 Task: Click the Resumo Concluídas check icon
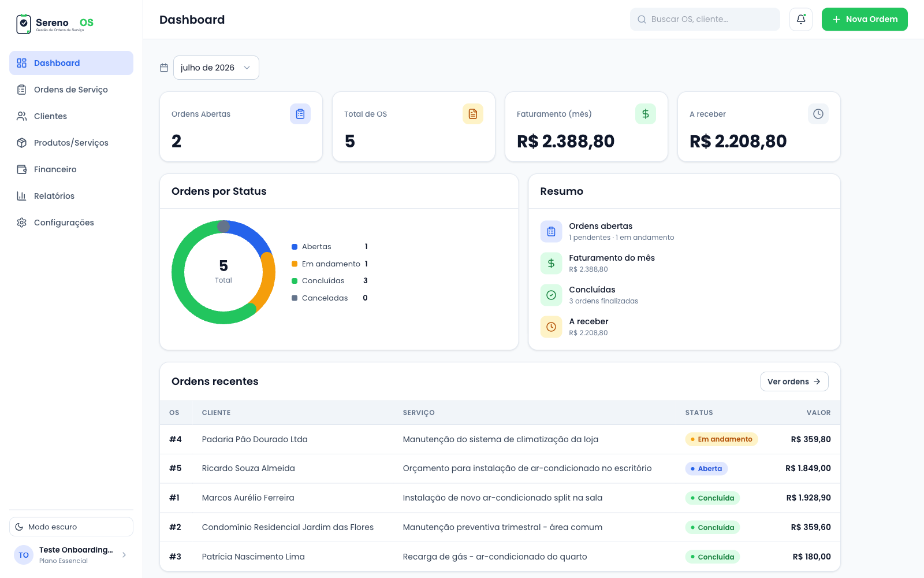point(551,295)
